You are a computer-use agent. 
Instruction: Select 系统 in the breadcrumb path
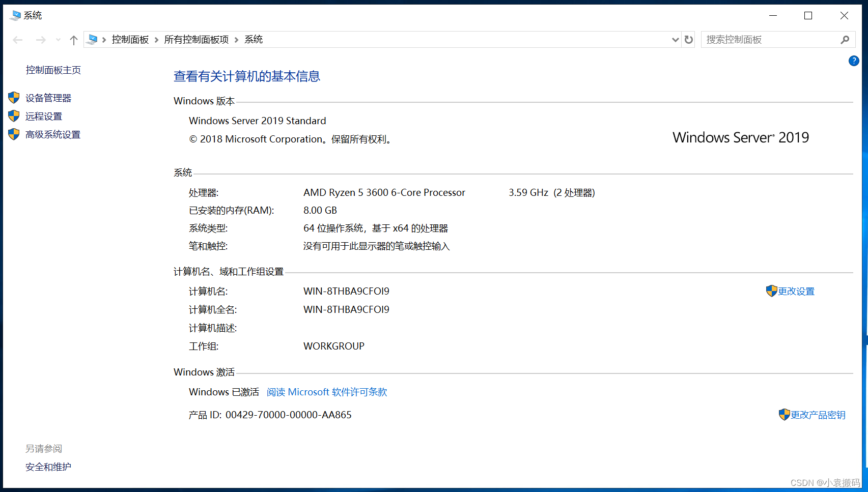[x=254, y=40]
